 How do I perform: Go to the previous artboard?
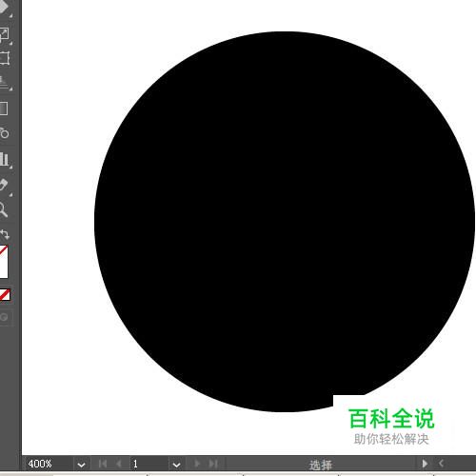pyautogui.click(x=119, y=464)
